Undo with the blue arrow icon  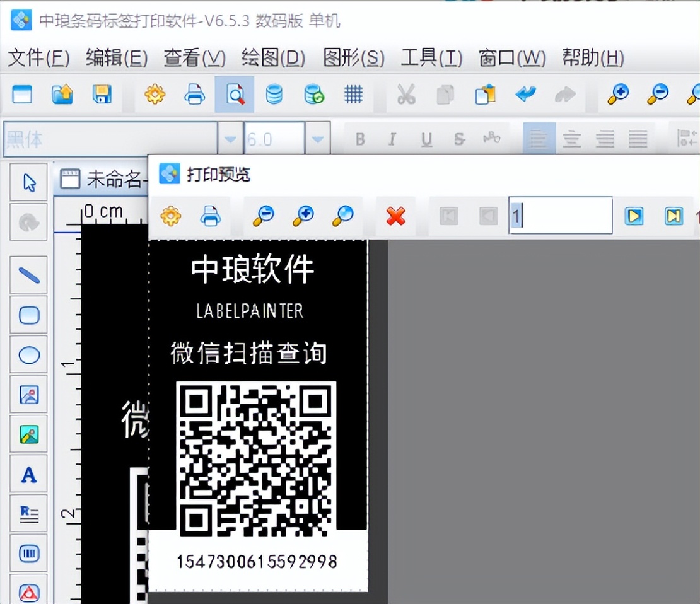[x=525, y=94]
